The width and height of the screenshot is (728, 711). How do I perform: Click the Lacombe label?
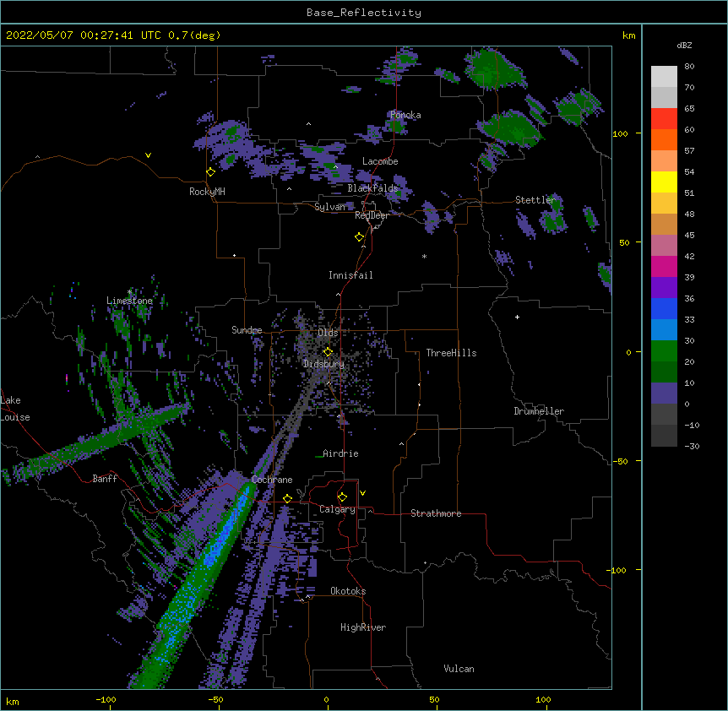pyautogui.click(x=380, y=161)
